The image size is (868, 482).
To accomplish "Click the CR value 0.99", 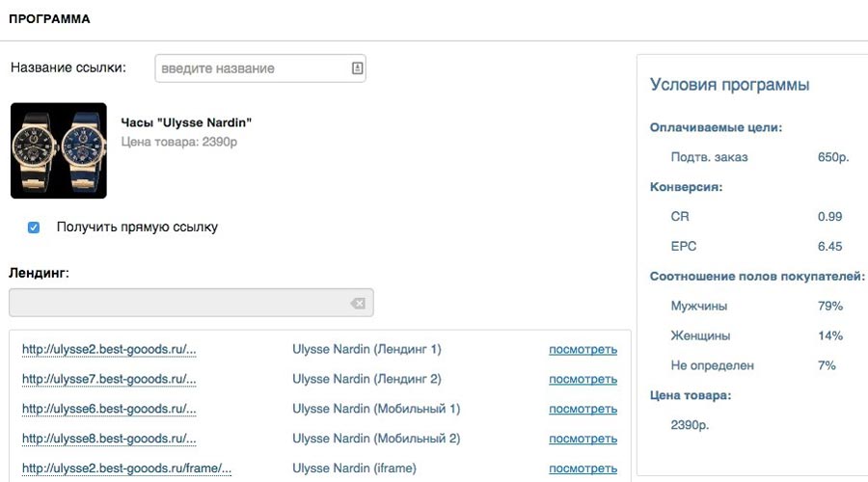I will pyautogui.click(x=829, y=216).
